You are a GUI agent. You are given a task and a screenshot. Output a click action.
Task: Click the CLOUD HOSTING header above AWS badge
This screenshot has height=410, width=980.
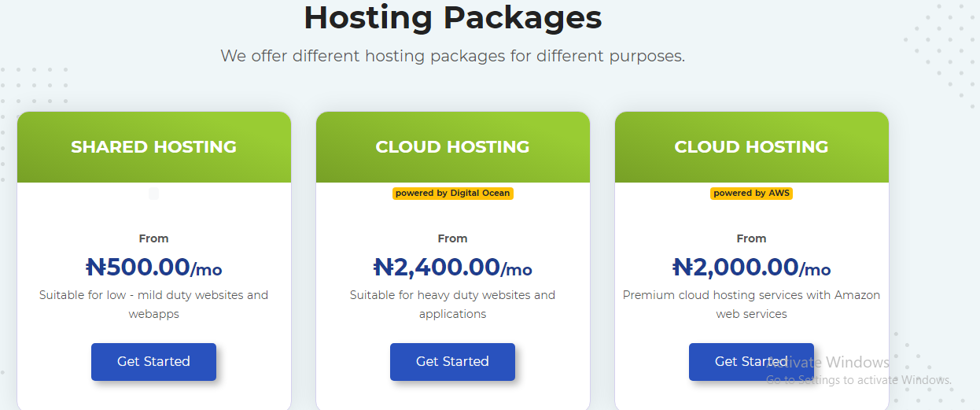pyautogui.click(x=751, y=147)
